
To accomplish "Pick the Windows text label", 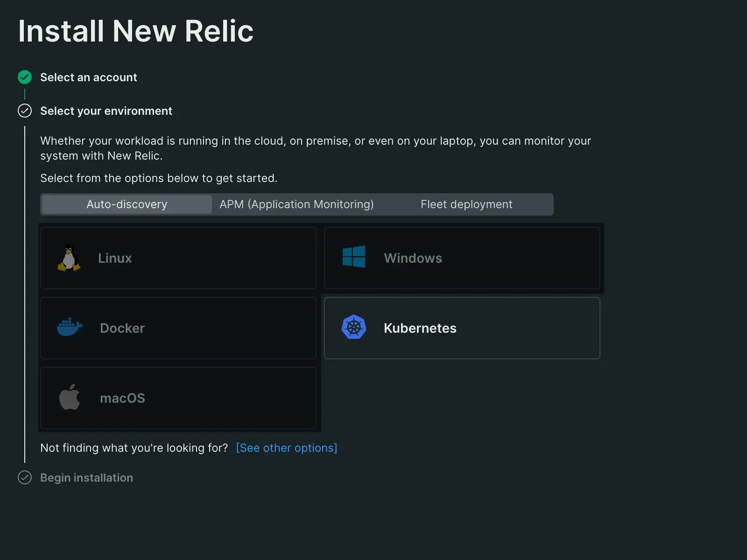I will [413, 258].
